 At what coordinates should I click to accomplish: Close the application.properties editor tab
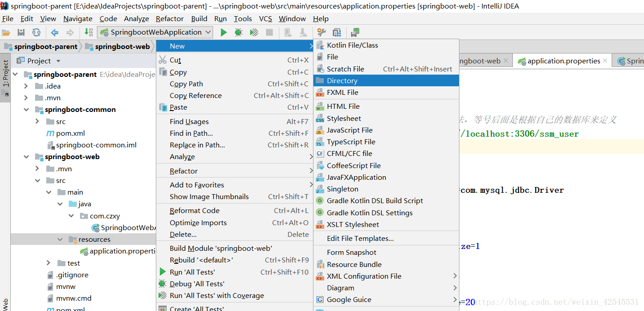(x=605, y=61)
